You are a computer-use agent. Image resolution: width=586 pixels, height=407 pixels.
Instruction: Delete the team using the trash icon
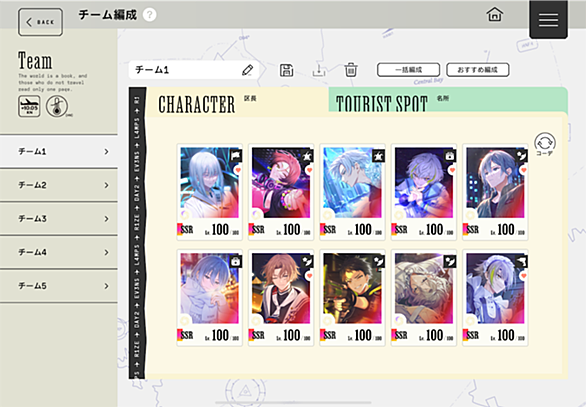coord(351,70)
